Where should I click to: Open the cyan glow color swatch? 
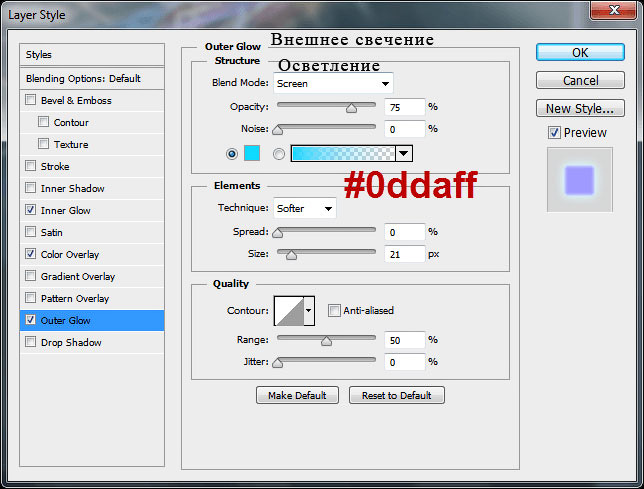[252, 153]
